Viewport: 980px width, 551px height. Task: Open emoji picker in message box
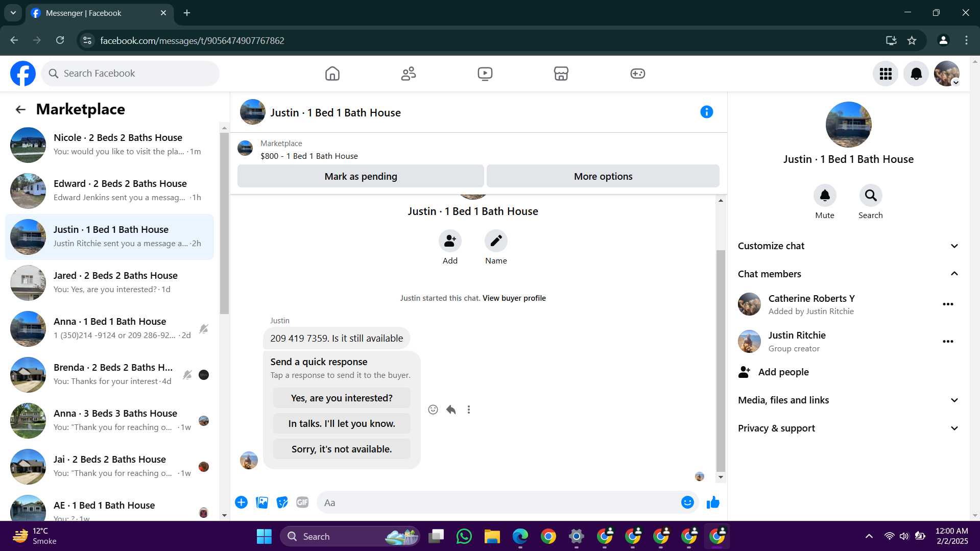(687, 502)
